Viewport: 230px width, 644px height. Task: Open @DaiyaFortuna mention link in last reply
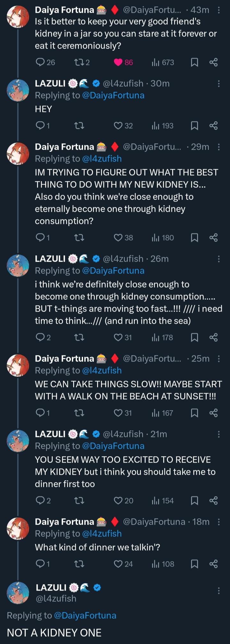[85, 616]
